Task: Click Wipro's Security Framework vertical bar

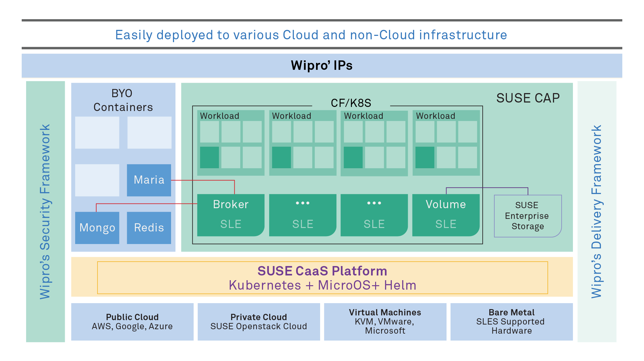Action: [45, 212]
